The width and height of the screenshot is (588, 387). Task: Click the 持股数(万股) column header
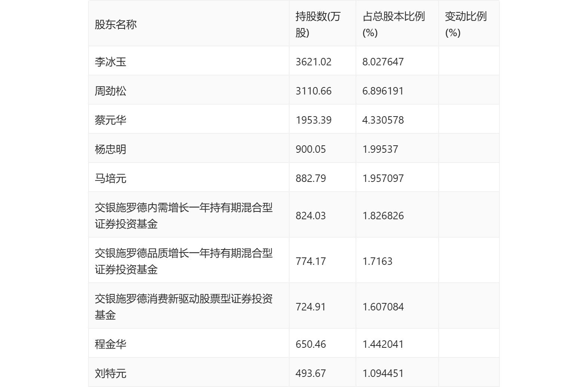click(x=318, y=25)
